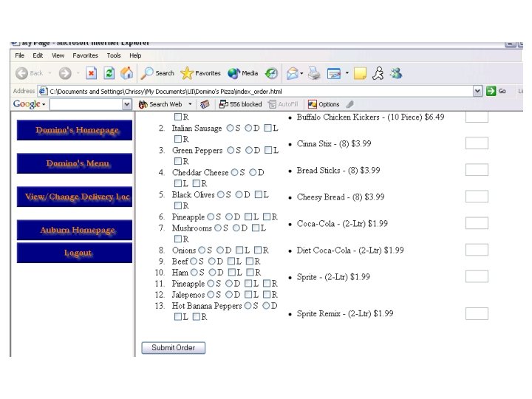
Task: Click the page icon in address bar
Action: click(43, 91)
